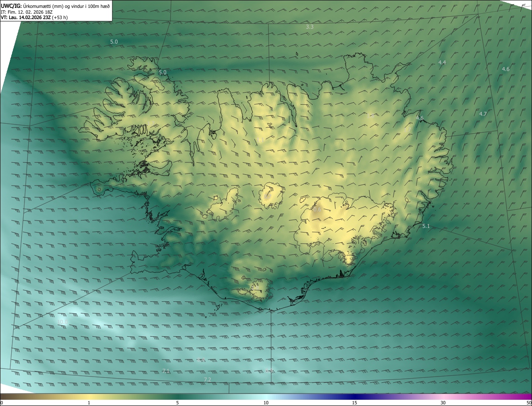532x406 pixels.
Task: Click the '7.2' value near the bottom edge
Action: point(208,380)
